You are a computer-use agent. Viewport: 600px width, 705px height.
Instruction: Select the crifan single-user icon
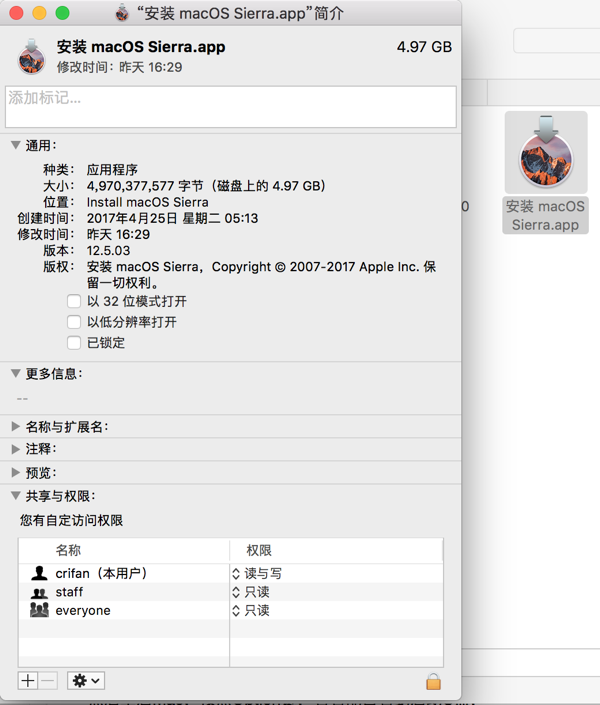tap(39, 573)
